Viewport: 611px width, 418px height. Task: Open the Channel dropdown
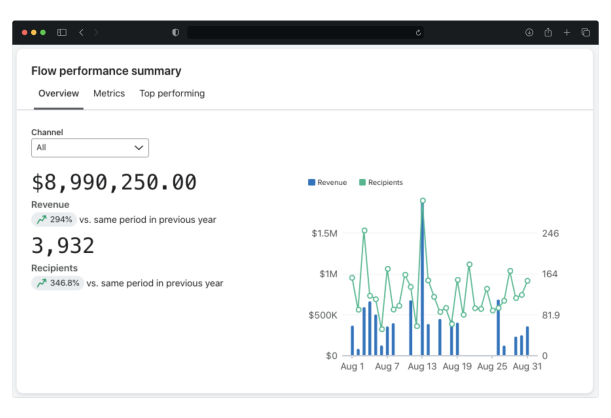[x=90, y=147]
